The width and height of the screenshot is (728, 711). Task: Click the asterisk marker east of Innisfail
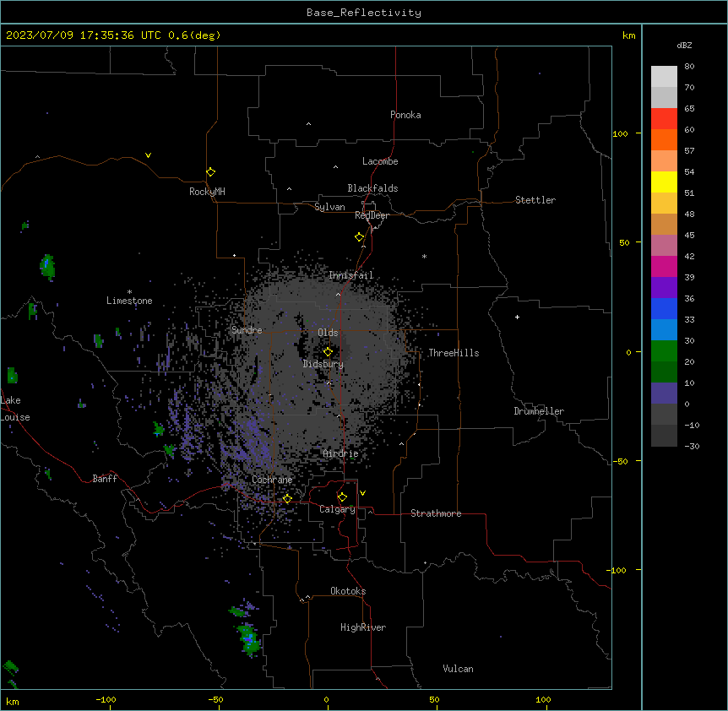tap(424, 256)
